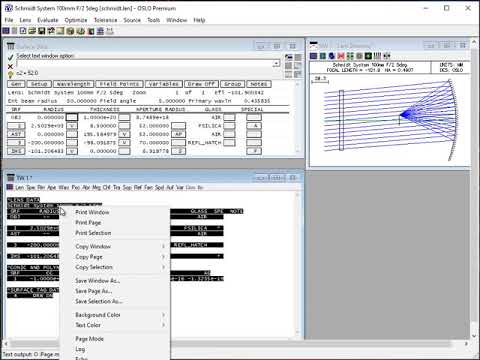Click the Surface Data window title icon

[11, 46]
